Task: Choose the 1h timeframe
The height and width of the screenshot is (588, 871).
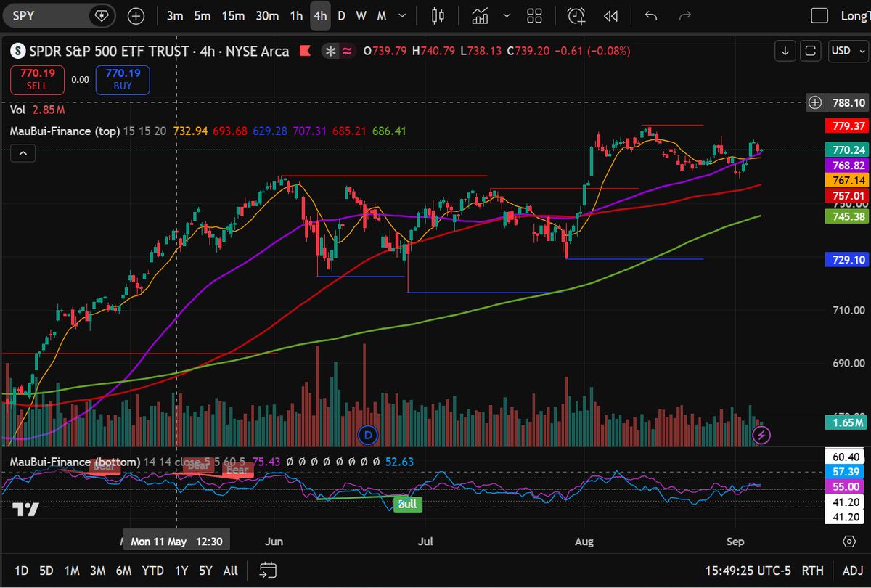Action: (x=296, y=15)
